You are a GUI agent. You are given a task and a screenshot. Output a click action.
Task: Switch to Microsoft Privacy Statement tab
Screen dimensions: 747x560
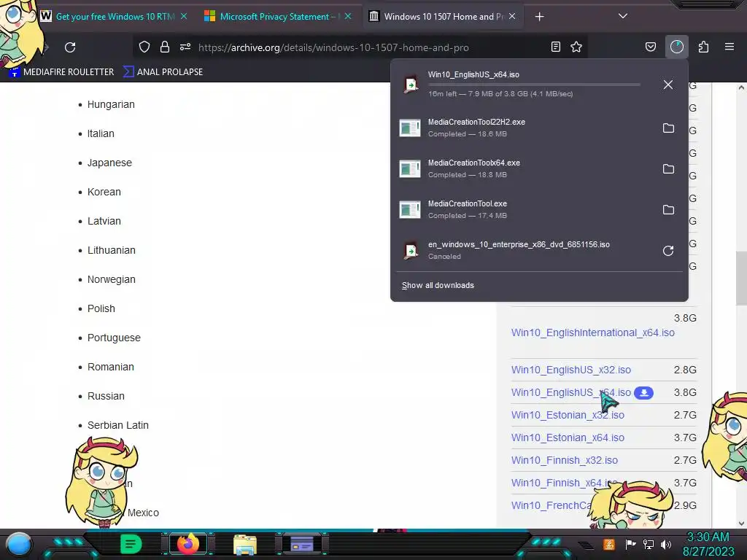tap(279, 16)
